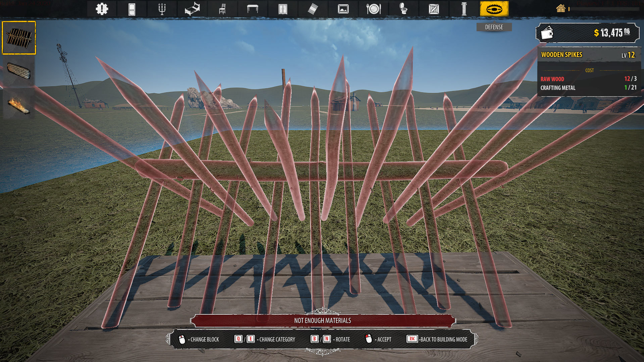
Task: Click the B rotate key icon
Action: (x=314, y=339)
